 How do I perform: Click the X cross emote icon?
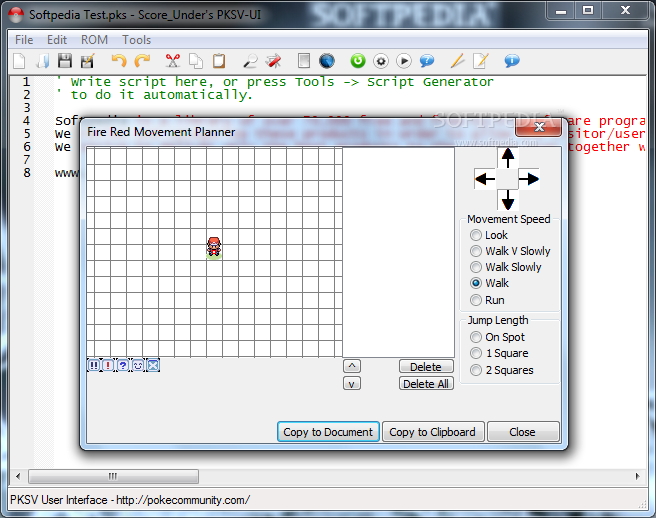pyautogui.click(x=153, y=365)
